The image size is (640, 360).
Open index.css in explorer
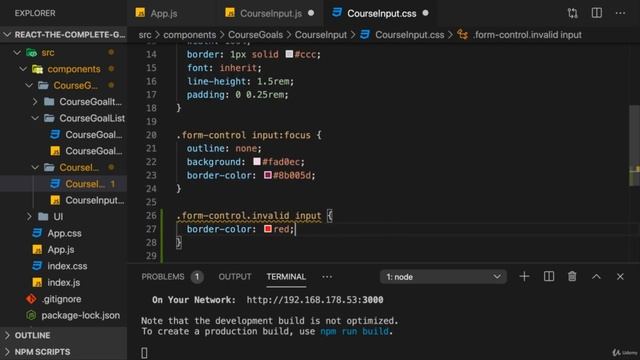pyautogui.click(x=60, y=266)
